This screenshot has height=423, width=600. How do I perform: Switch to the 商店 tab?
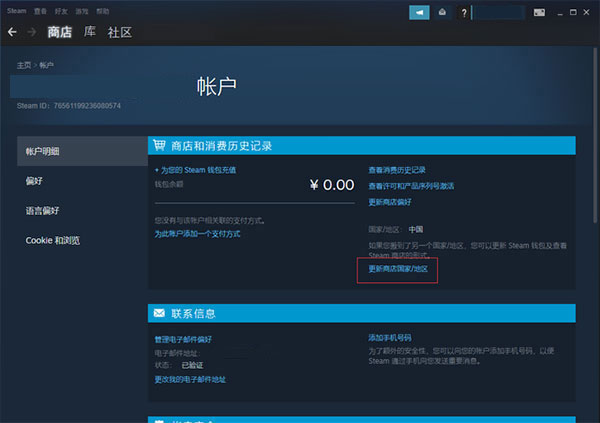coord(60,32)
